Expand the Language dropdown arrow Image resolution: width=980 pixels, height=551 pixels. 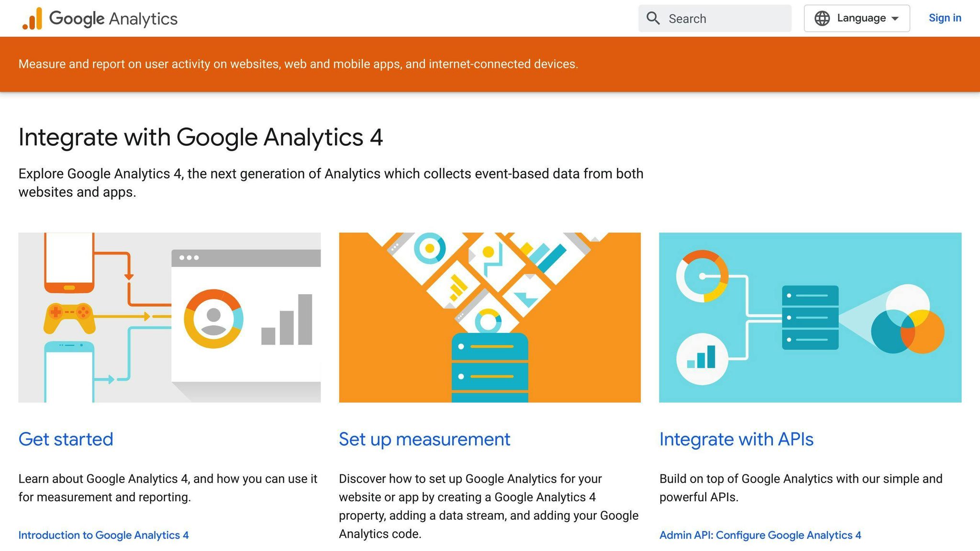895,19
